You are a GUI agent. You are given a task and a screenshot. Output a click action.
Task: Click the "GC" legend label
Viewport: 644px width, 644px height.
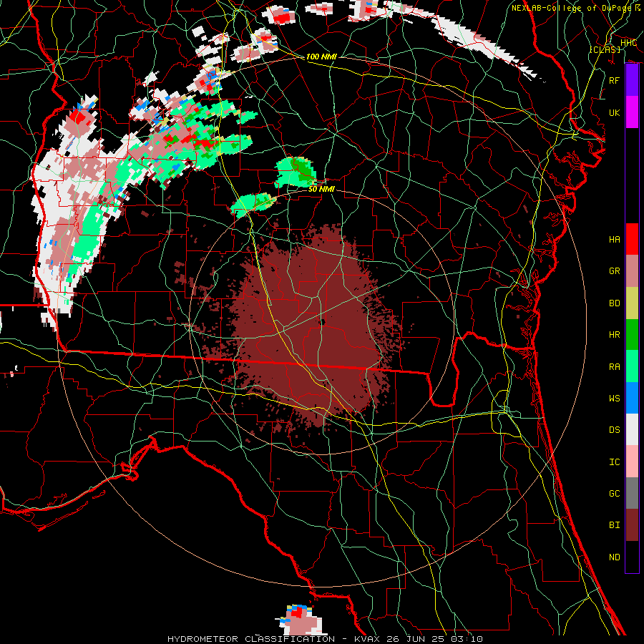point(615,493)
